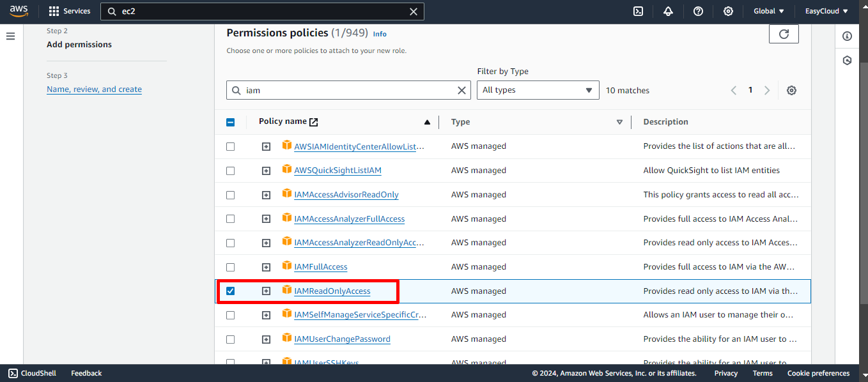Open the hamburger side navigation menu
The height and width of the screenshot is (382, 868).
pyautogui.click(x=10, y=36)
